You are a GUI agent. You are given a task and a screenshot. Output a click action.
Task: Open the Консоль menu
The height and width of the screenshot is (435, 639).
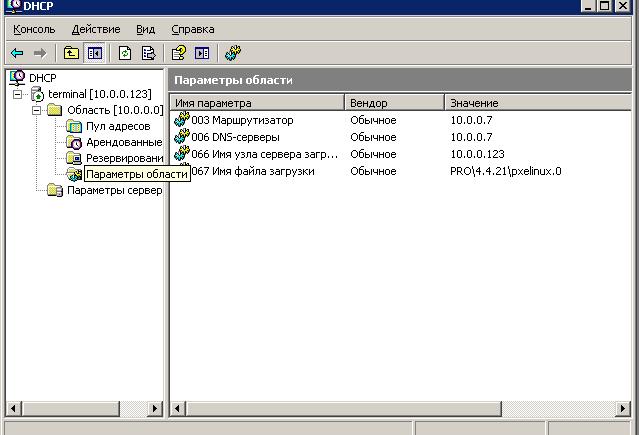coord(34,30)
